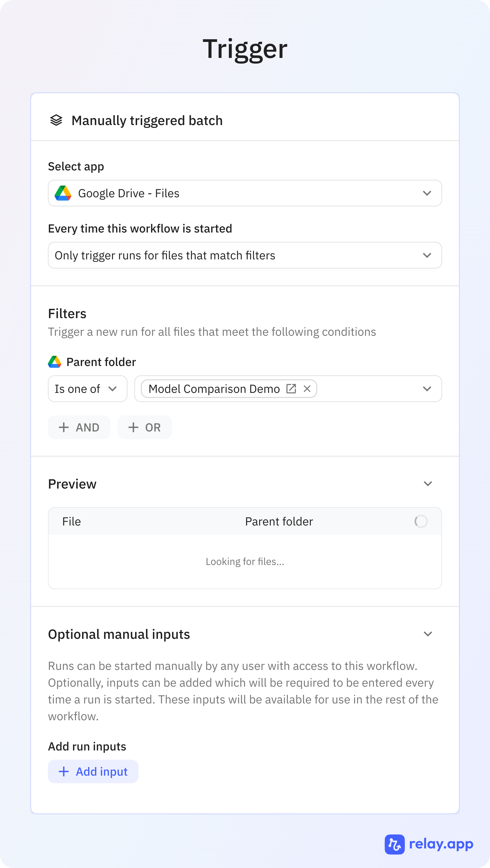Open Model Comparison Demo folder in new tab
The image size is (490, 868).
pos(291,388)
